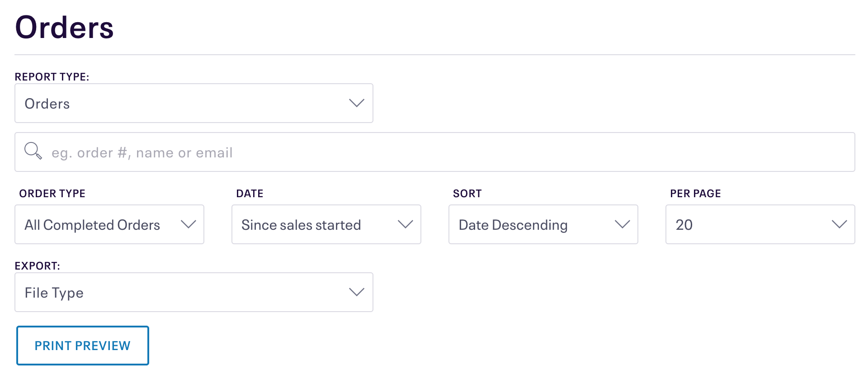Viewport: 868px width, 384px height.
Task: Open the Since sales started date dropdown
Action: click(326, 224)
